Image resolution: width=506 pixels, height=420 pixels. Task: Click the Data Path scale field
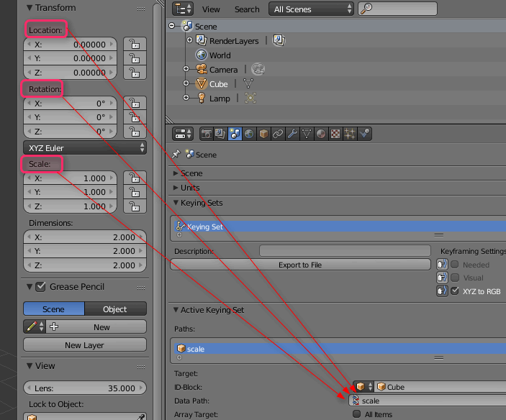click(x=428, y=401)
